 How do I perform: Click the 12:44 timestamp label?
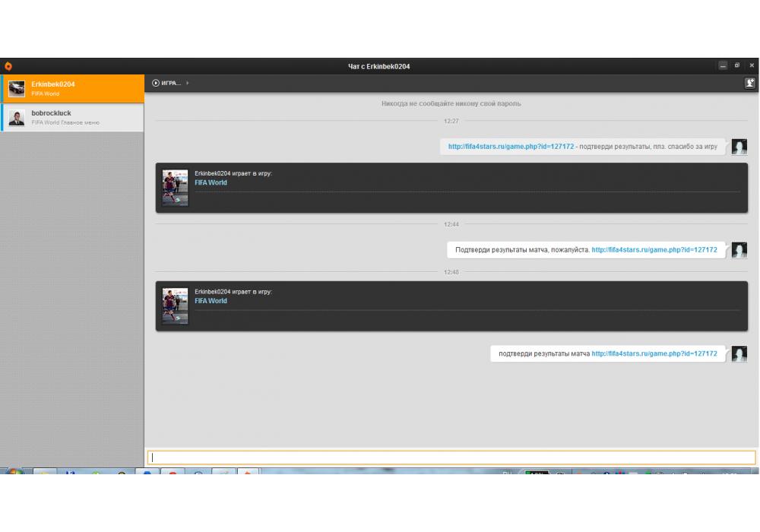451,224
